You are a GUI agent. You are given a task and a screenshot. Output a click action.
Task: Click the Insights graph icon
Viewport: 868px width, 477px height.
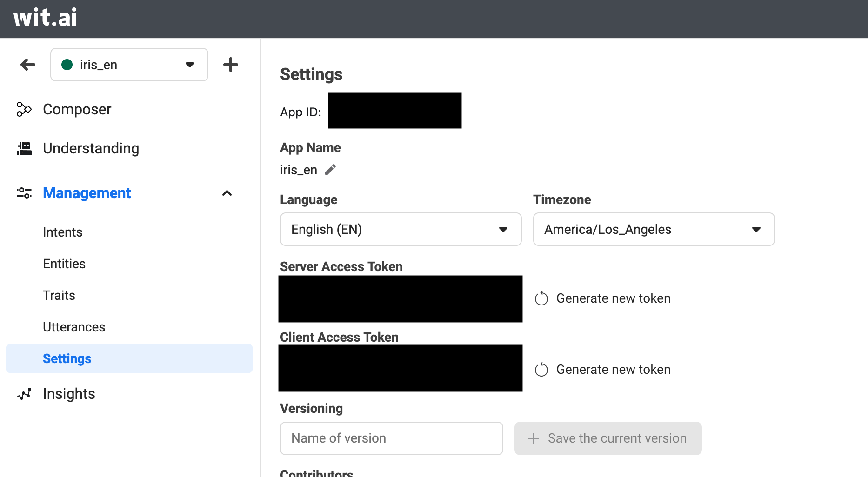pos(24,394)
